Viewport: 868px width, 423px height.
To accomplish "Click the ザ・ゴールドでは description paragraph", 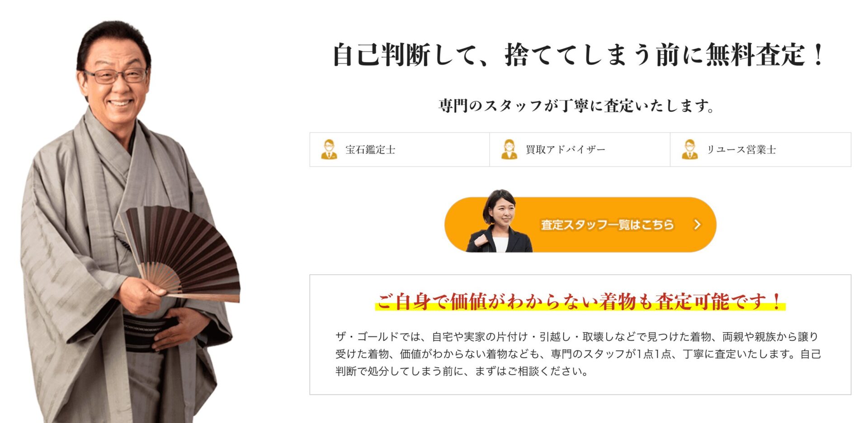I will [578, 354].
